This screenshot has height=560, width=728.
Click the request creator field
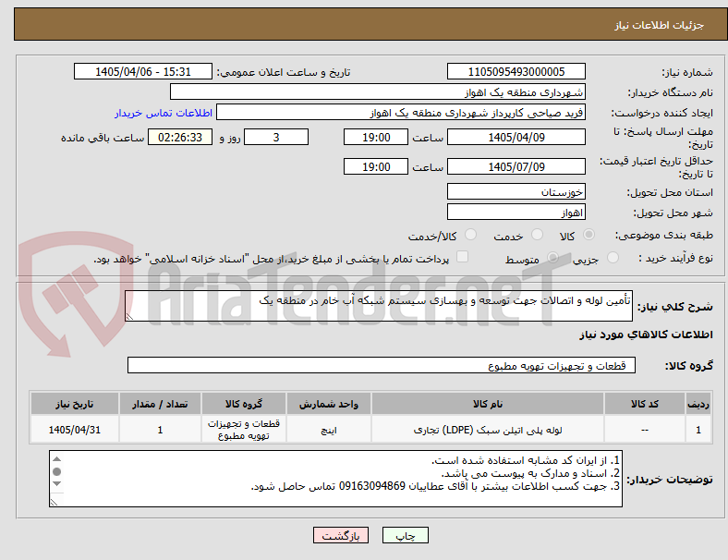401,113
